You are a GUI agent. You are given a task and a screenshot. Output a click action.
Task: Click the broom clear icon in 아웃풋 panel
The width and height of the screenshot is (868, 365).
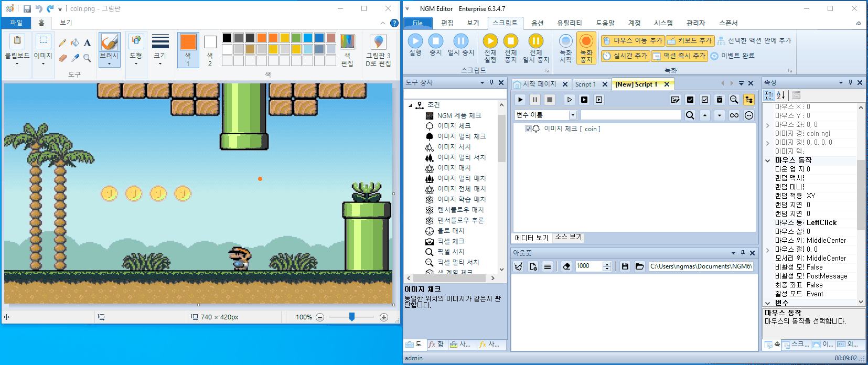click(x=518, y=266)
